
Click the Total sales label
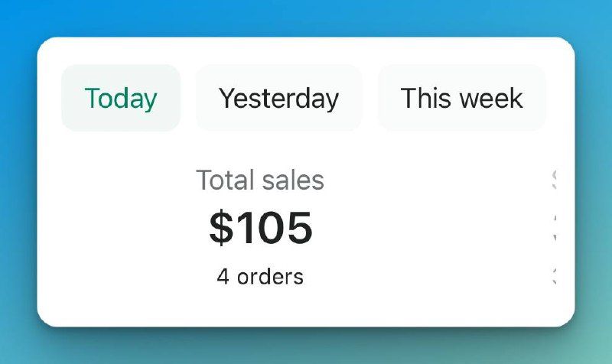point(260,180)
